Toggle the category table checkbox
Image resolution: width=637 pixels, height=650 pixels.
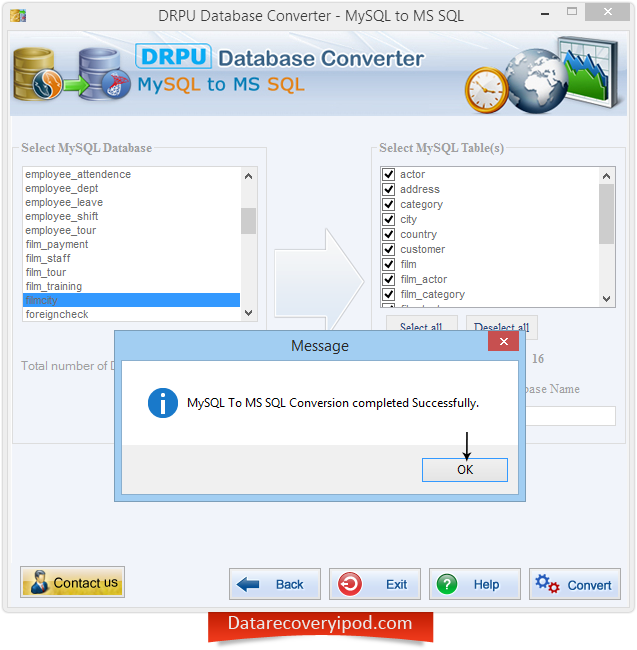(388, 204)
